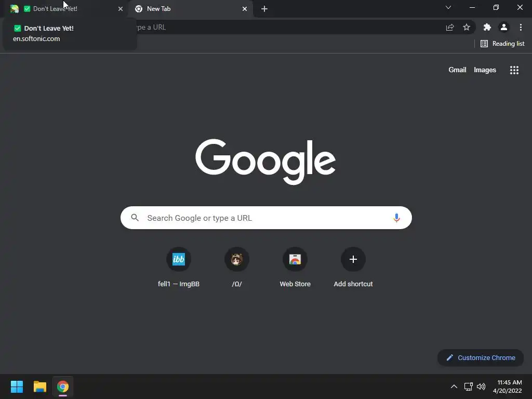Open the network status icon

coord(469,387)
